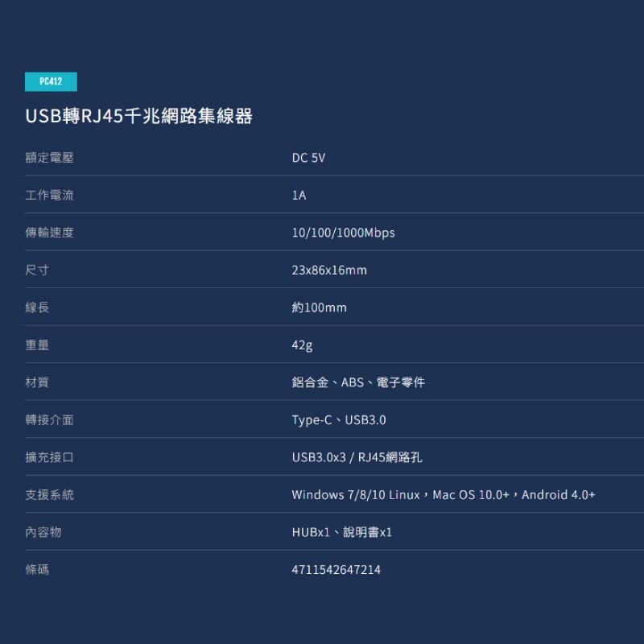The width and height of the screenshot is (644, 644).
Task: Click the 鋁合金、ABS、電子零件 material value
Action: (x=357, y=382)
